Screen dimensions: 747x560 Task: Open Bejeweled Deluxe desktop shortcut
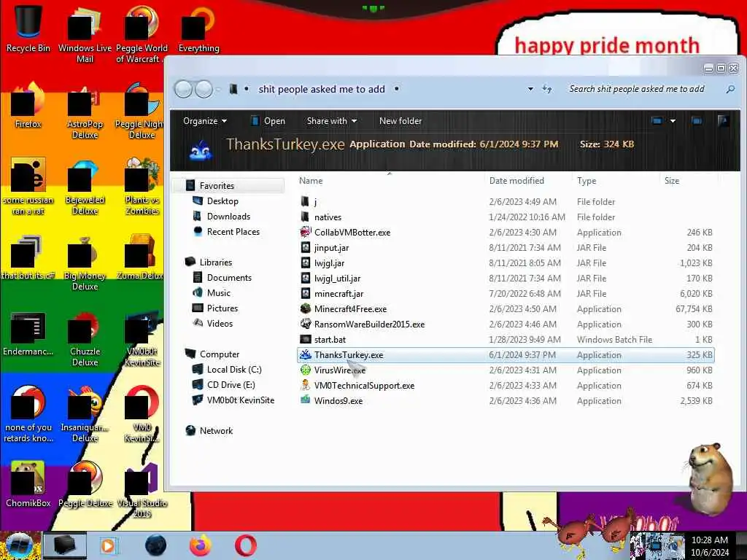[x=85, y=187]
